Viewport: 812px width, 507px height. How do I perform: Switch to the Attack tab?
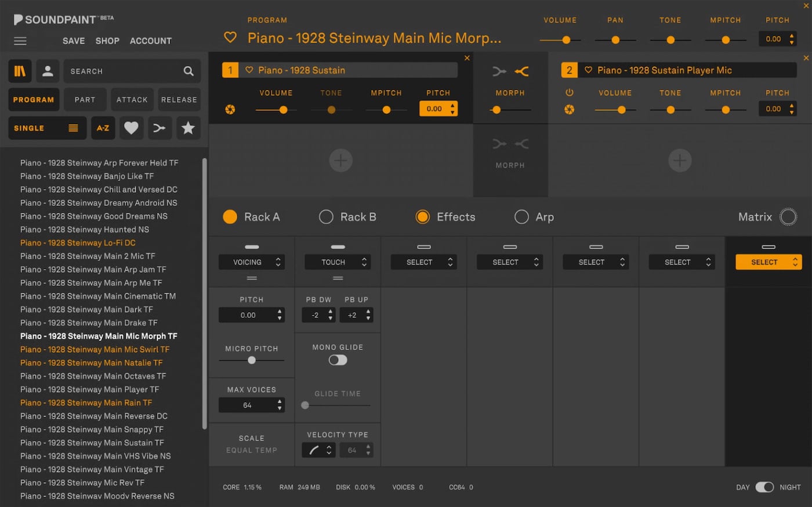[x=132, y=100]
